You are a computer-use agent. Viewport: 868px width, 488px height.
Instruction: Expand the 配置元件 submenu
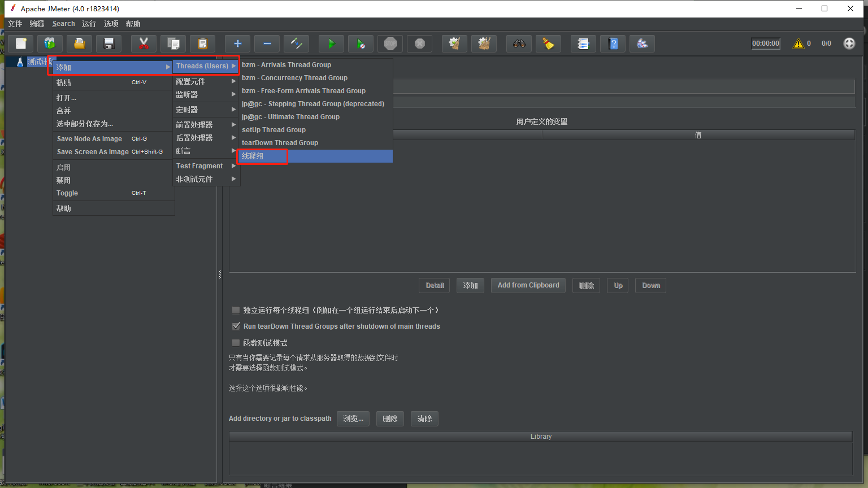pos(206,81)
